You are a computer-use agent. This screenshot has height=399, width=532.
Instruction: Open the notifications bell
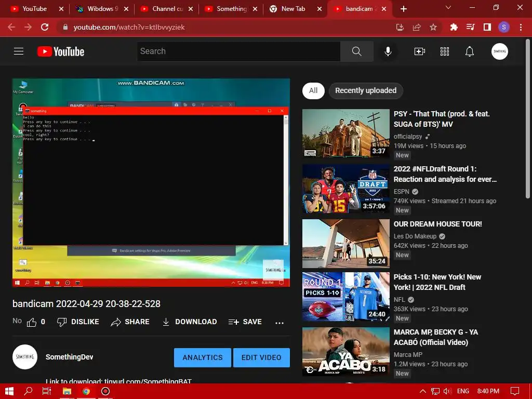470,51
